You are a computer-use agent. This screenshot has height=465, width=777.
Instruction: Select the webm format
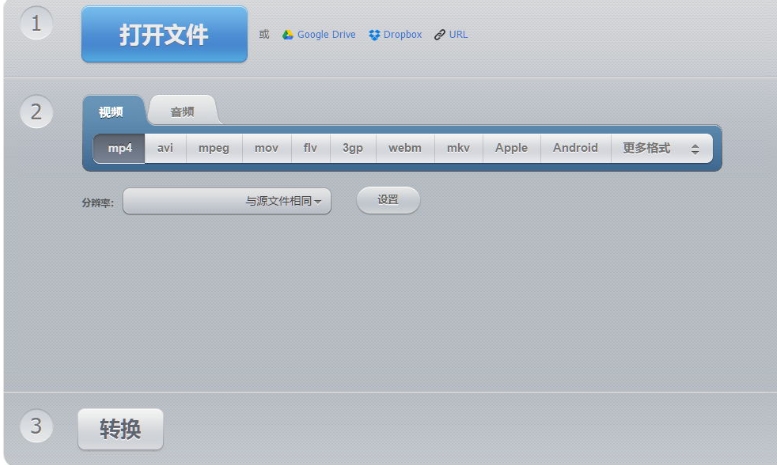click(x=405, y=148)
